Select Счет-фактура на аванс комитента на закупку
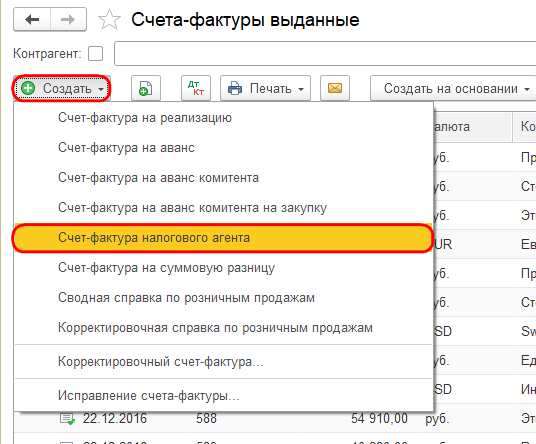The width and height of the screenshot is (536, 444). (x=224, y=208)
